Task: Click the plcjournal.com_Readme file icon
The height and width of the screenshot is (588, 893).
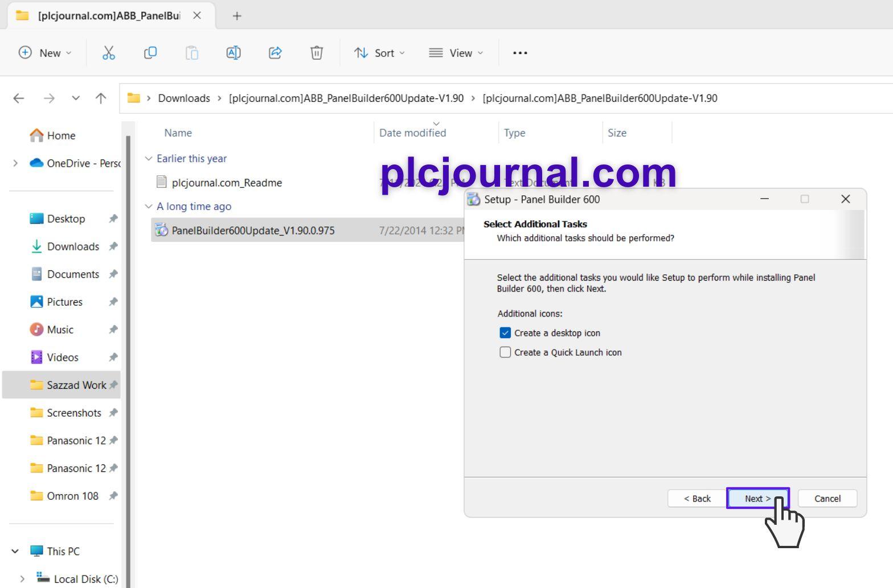Action: click(162, 182)
